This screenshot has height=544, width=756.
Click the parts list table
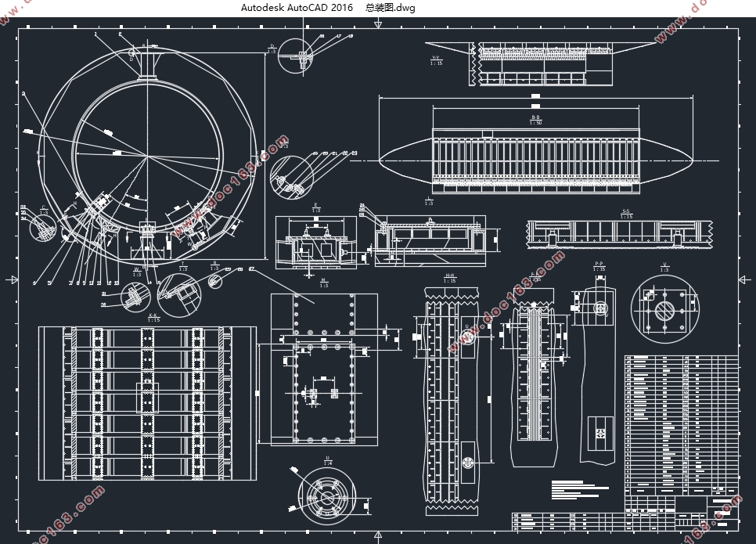pyautogui.click(x=682, y=425)
